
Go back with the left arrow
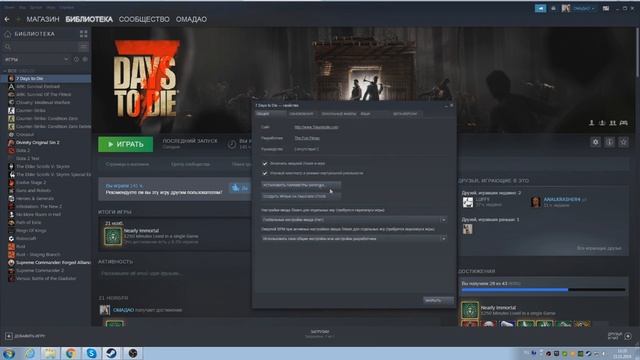[7, 19]
